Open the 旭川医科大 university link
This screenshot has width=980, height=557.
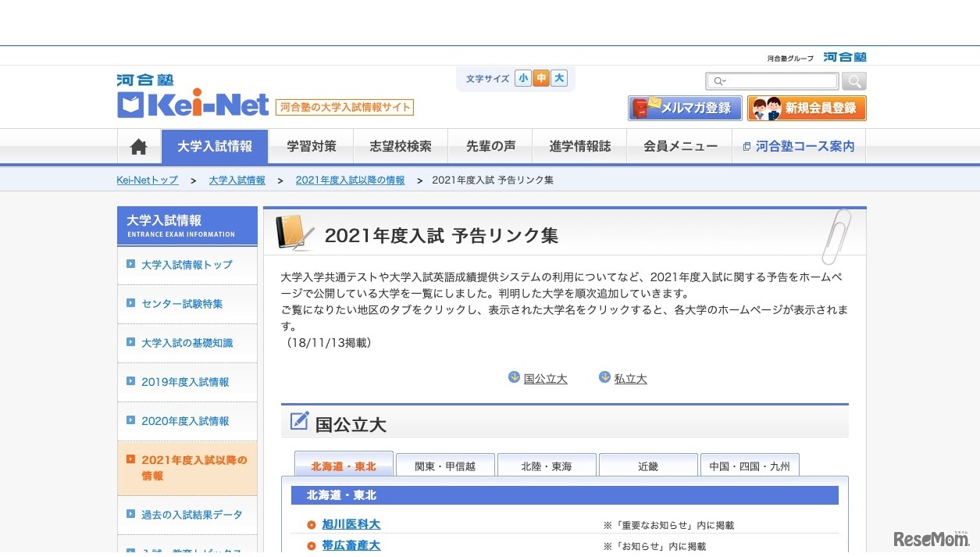tap(351, 524)
